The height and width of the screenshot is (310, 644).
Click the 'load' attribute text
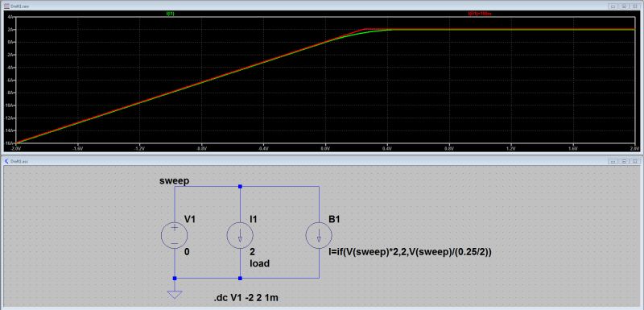click(x=259, y=263)
